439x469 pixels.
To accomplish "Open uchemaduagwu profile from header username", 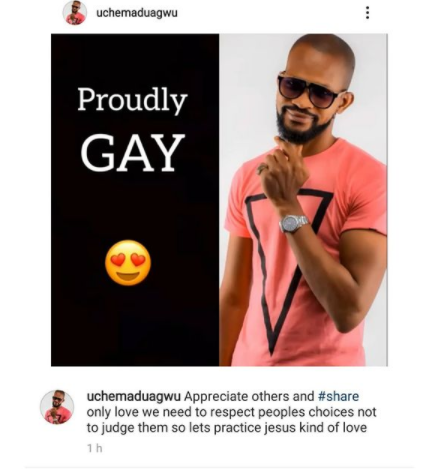I will [x=137, y=13].
